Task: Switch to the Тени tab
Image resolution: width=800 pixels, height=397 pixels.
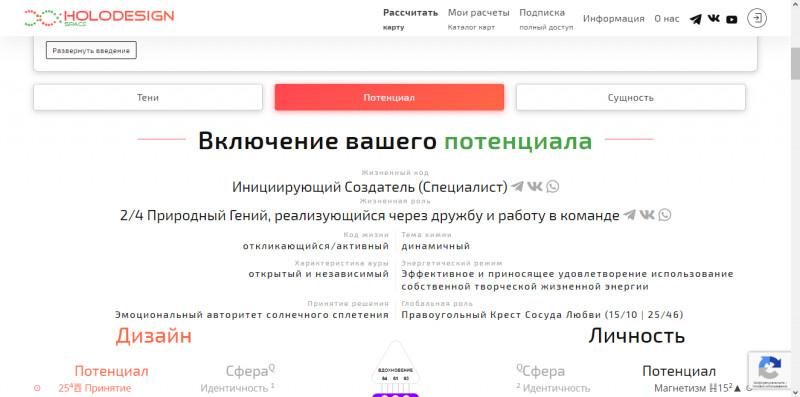Action: [x=148, y=97]
